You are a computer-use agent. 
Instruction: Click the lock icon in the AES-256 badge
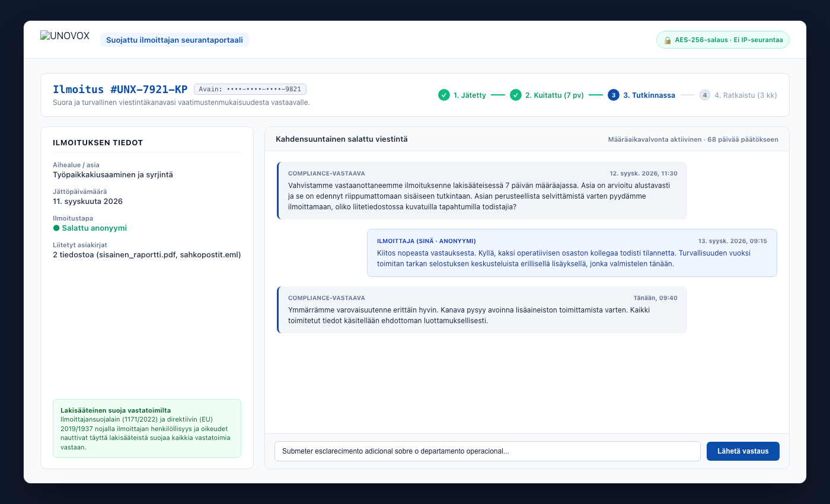[x=668, y=40]
